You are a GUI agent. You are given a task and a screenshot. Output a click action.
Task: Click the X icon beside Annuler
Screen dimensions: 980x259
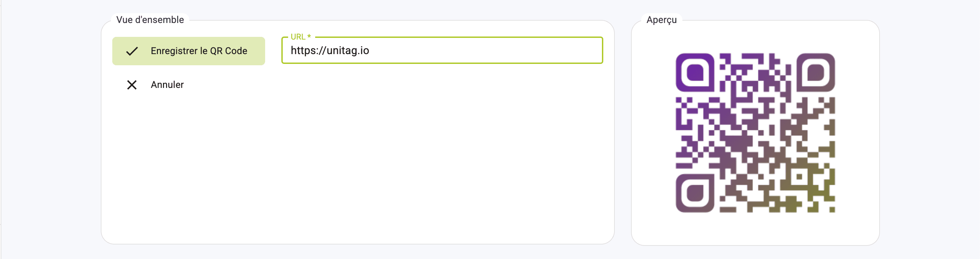point(132,85)
